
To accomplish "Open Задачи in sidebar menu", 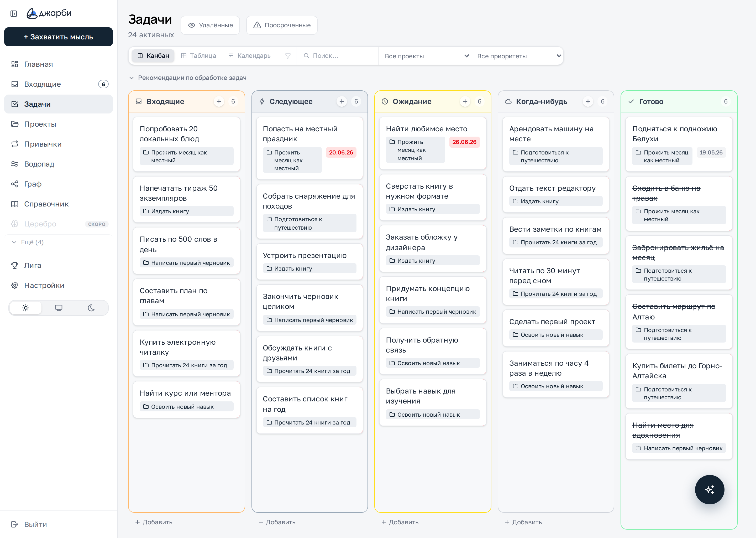I will pyautogui.click(x=59, y=104).
